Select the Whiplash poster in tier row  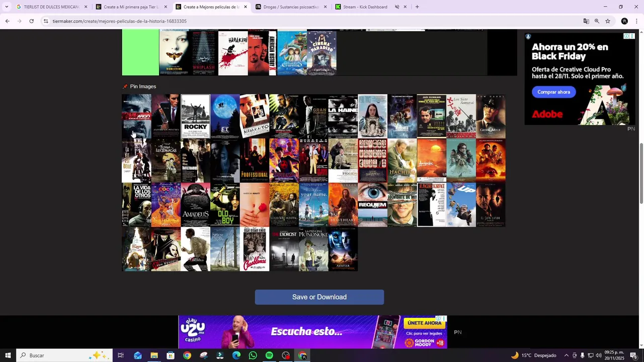(x=204, y=53)
